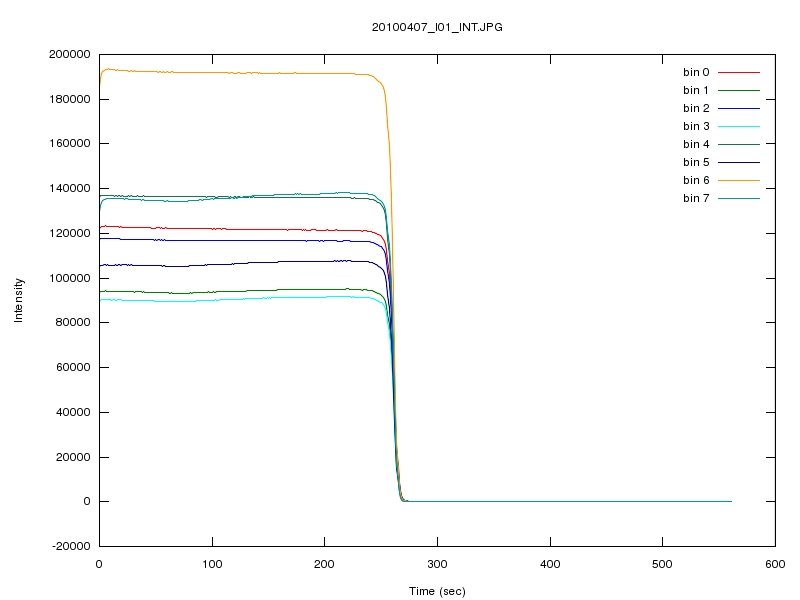Select the 'bin 3' legend label
This screenshot has height=600, width=800.
pyautogui.click(x=696, y=126)
